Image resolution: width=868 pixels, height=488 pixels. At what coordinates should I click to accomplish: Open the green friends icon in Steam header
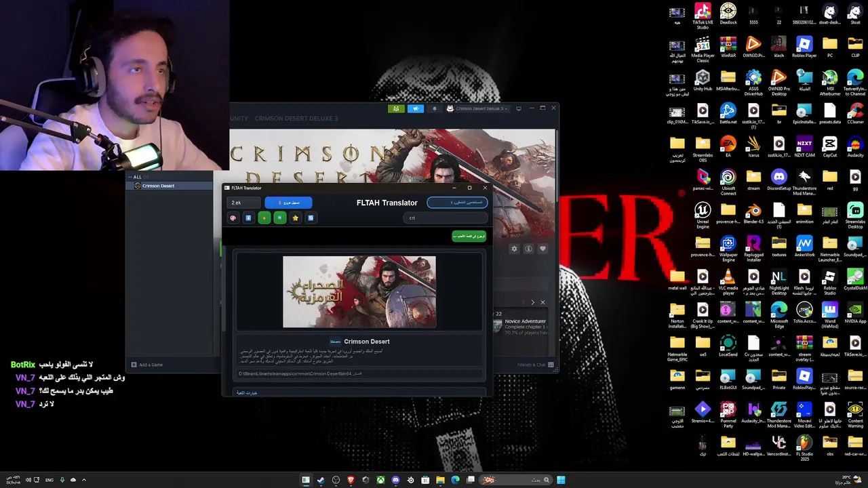pyautogui.click(x=396, y=108)
